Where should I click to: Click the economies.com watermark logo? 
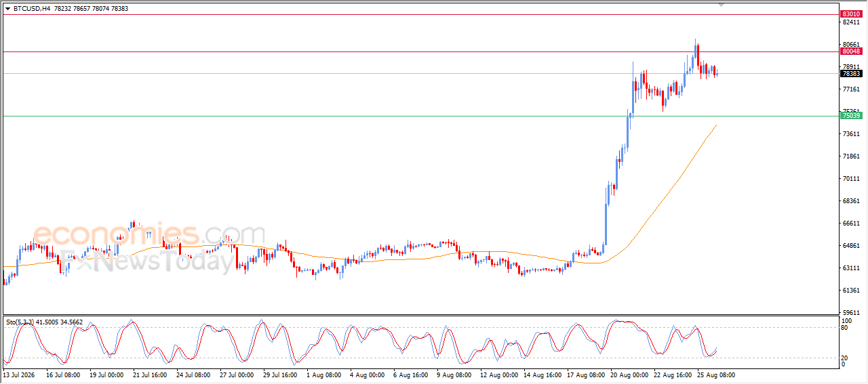[x=149, y=234]
